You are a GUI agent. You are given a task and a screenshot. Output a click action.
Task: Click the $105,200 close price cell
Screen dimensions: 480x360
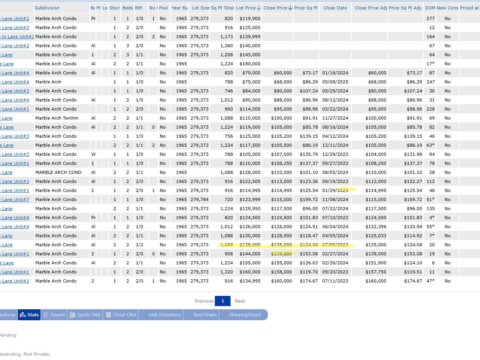(x=282, y=136)
